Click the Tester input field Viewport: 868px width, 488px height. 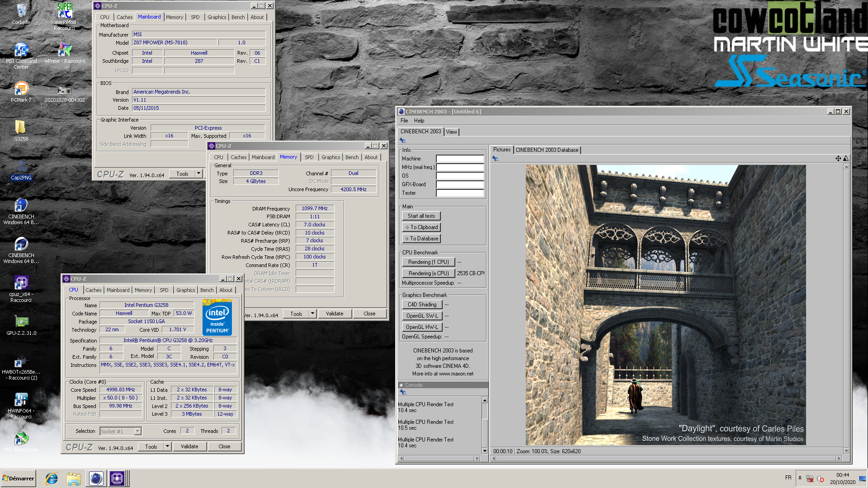pyautogui.click(x=460, y=193)
